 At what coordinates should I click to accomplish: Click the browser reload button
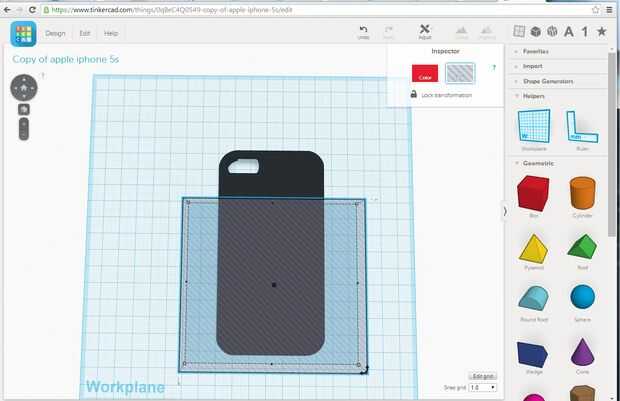[x=32, y=10]
